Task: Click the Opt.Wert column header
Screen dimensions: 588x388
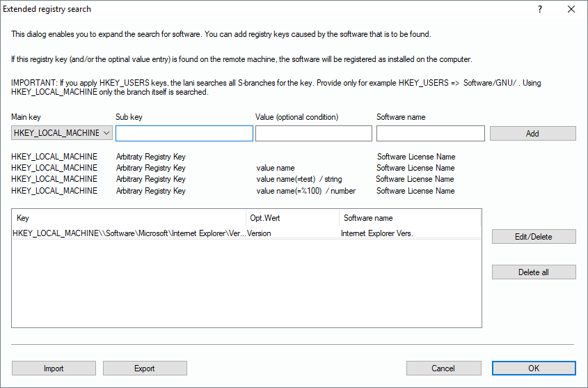Action: point(292,218)
